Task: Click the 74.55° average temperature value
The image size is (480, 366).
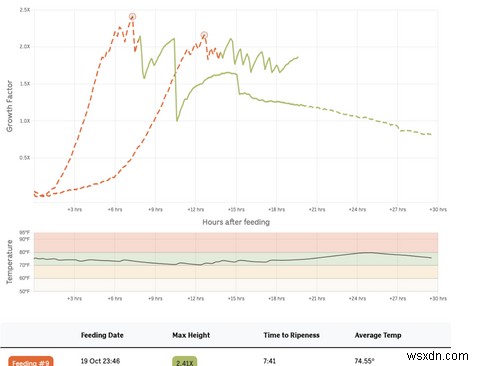Action: coord(364,361)
